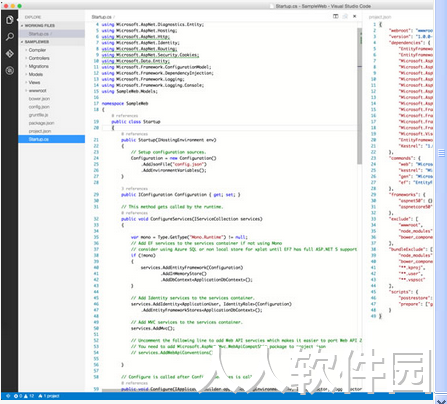447x404 pixels.
Task: Click line number 35 in the gutter
Action: 96,237
